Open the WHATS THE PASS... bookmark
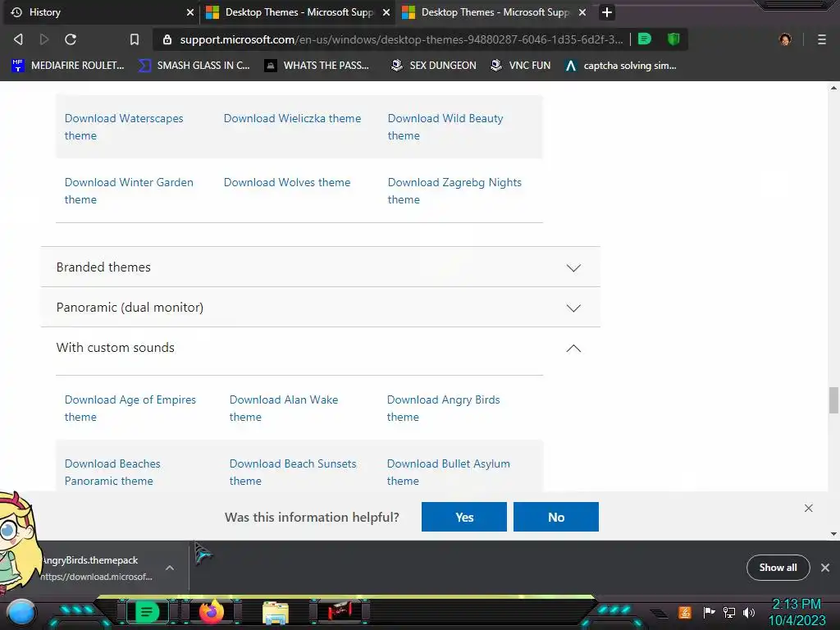This screenshot has width=840, height=630. click(317, 66)
